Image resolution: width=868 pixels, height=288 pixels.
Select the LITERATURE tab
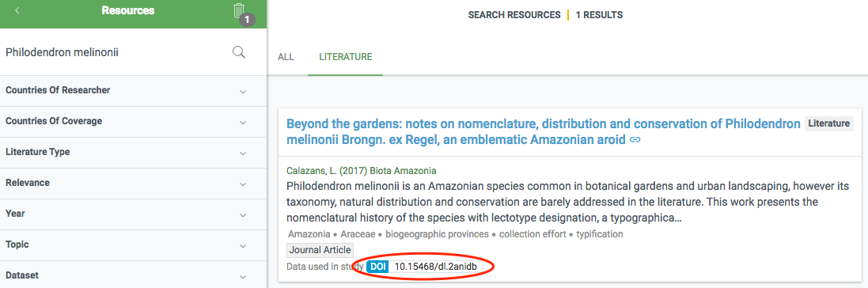346,57
